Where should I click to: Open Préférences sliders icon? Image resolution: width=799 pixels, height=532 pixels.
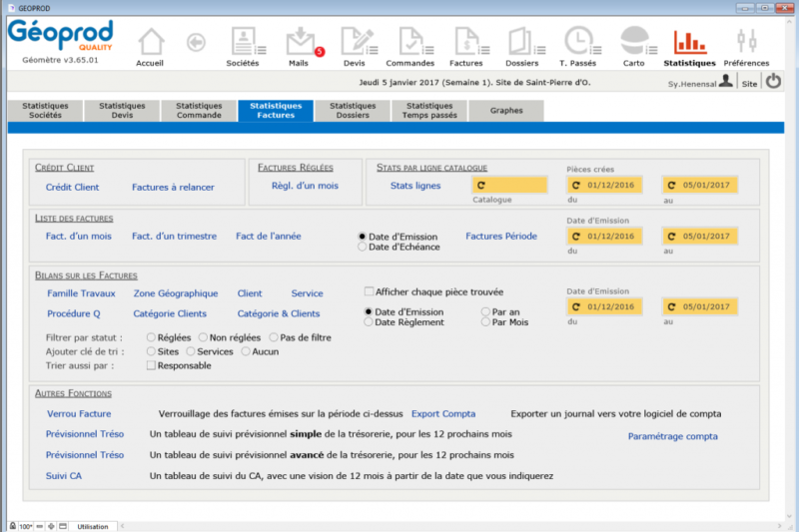pyautogui.click(x=746, y=43)
